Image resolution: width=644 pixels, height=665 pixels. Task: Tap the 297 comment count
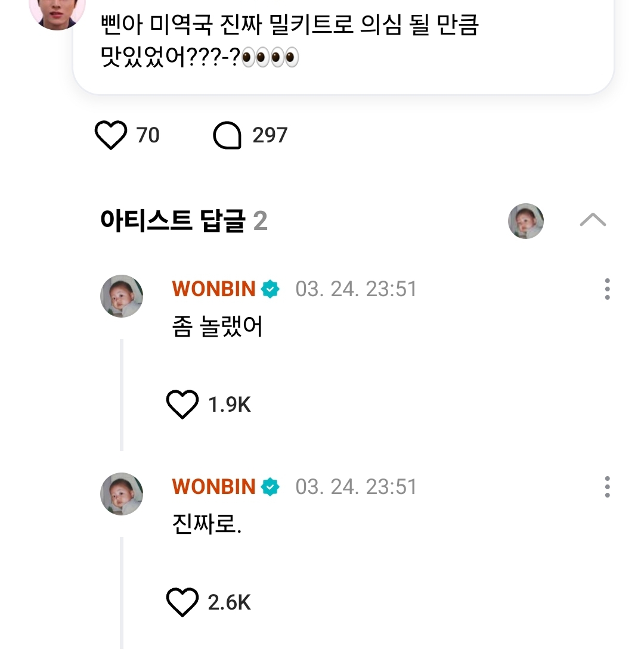(x=270, y=136)
